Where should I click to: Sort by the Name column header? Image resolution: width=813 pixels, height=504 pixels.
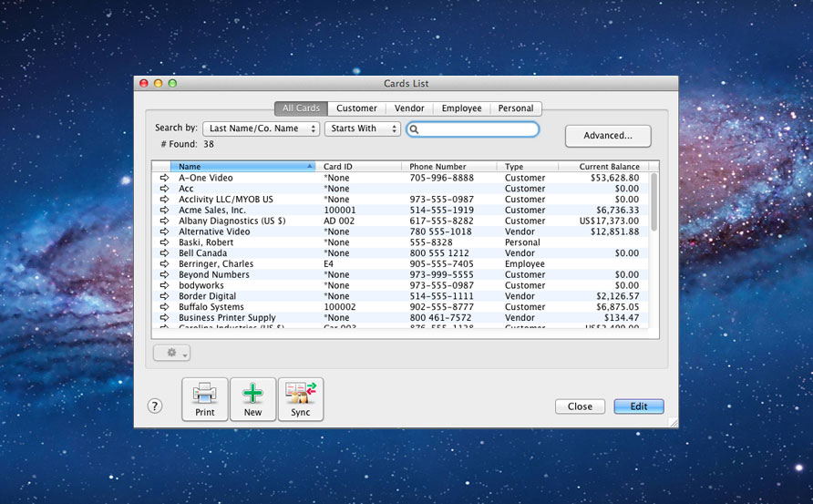242,167
